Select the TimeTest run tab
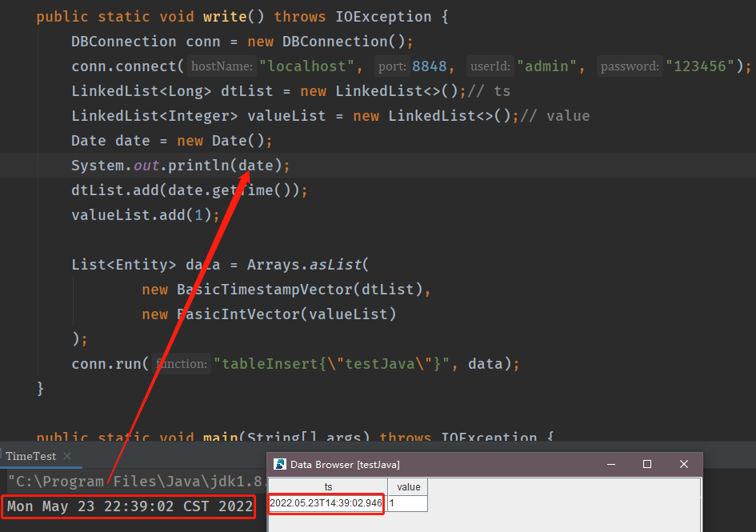The height and width of the screenshot is (532, 756). [30, 456]
